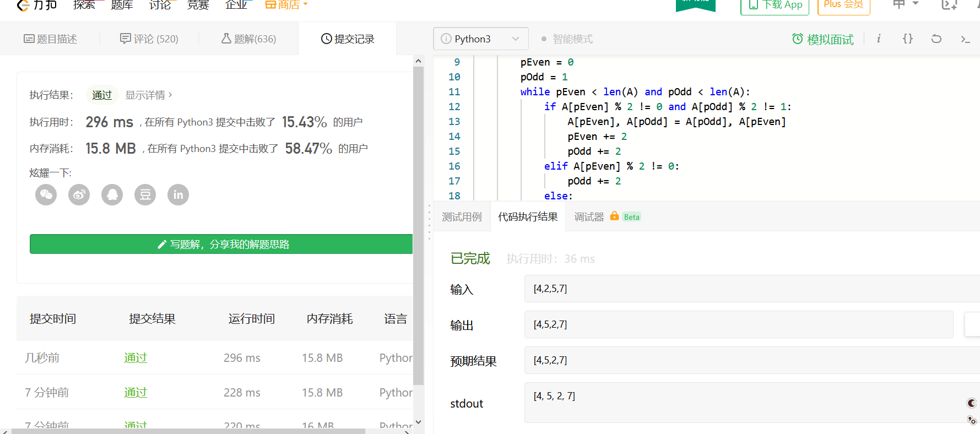Go to 竞赛 in navigation
This screenshot has height=434, width=980.
(x=198, y=5)
